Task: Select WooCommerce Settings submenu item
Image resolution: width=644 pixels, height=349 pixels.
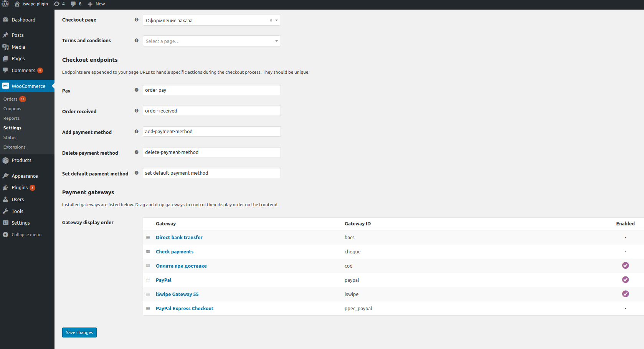Action: click(12, 128)
